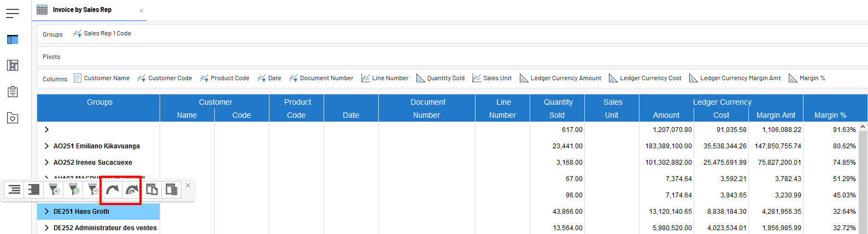
Task: Click the grid's vertical scrollbar up arrow
Action: (863, 127)
